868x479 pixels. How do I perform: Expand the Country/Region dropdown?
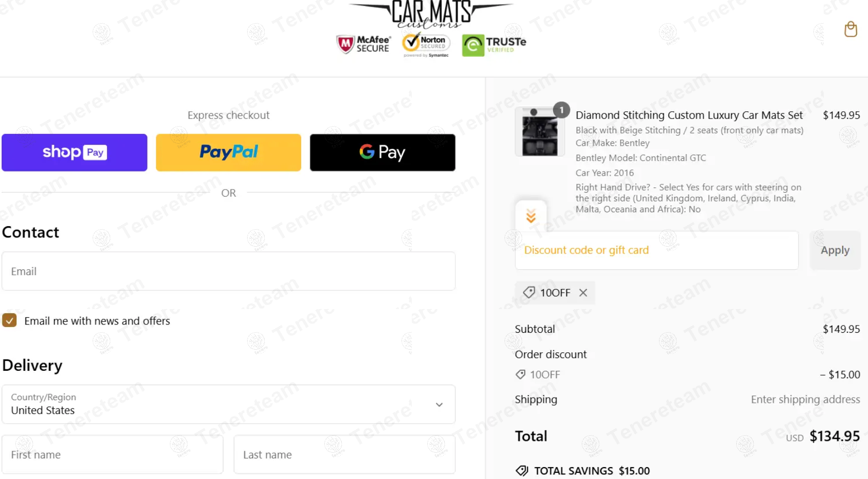pos(229,404)
